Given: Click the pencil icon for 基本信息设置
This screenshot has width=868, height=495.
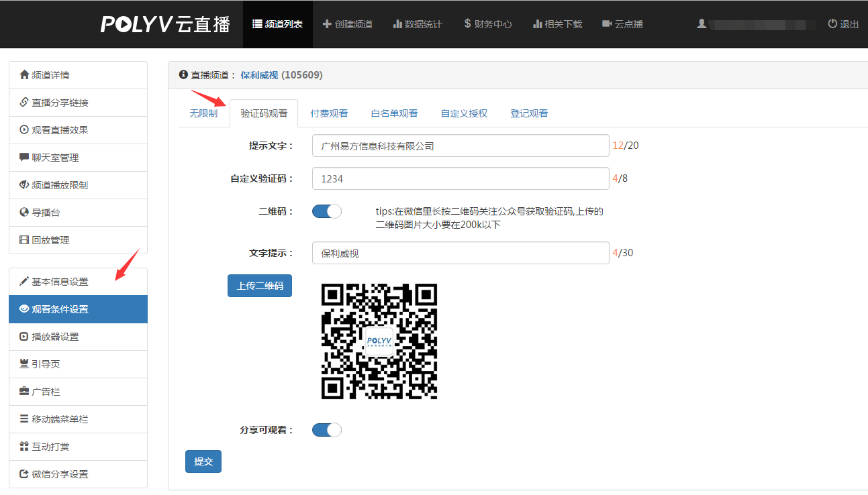Looking at the screenshot, I should tap(24, 282).
